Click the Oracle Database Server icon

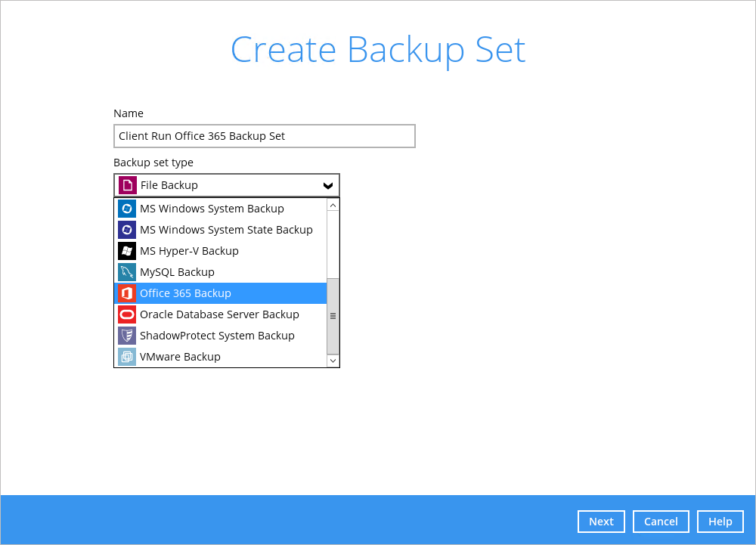click(127, 314)
